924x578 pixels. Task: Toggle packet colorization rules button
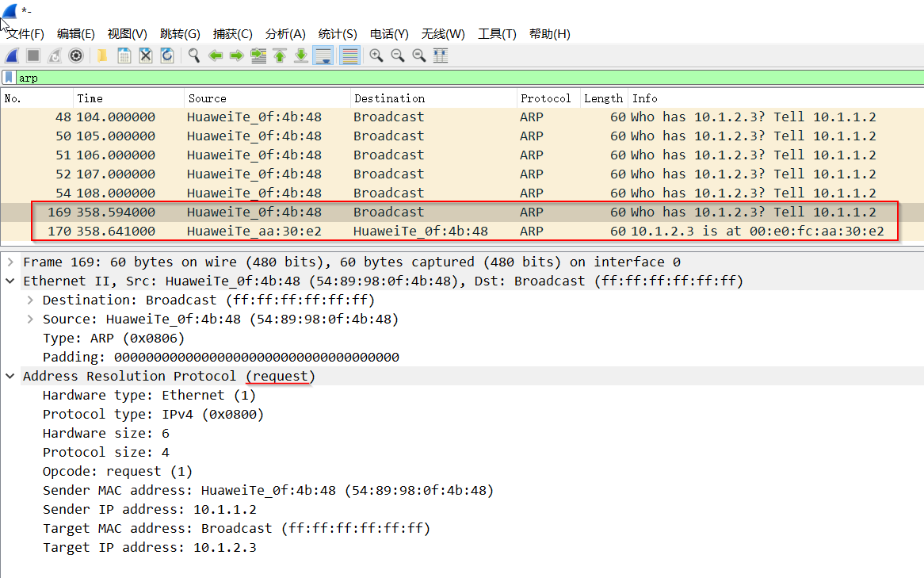(349, 56)
